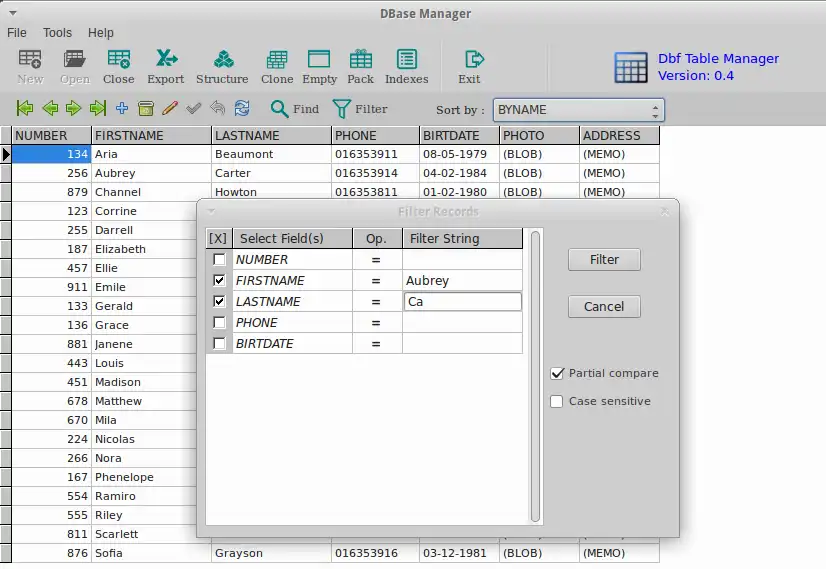Click the NUMBER column header
Viewport: 826px width, 569px height.
point(51,135)
